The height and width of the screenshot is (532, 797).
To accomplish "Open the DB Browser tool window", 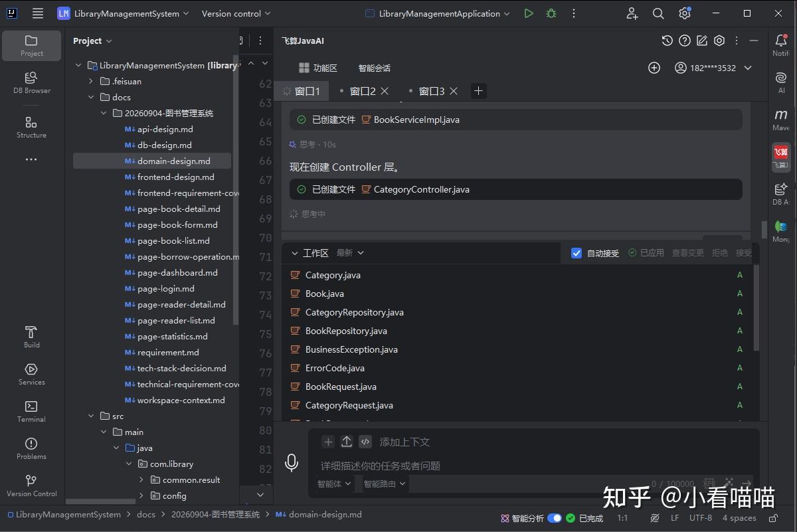I will click(31, 83).
